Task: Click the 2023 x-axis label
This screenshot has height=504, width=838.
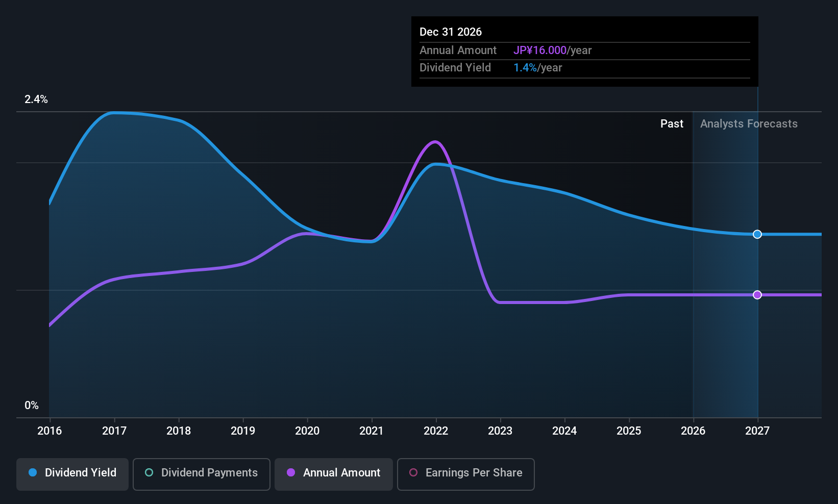Action: pos(500,431)
